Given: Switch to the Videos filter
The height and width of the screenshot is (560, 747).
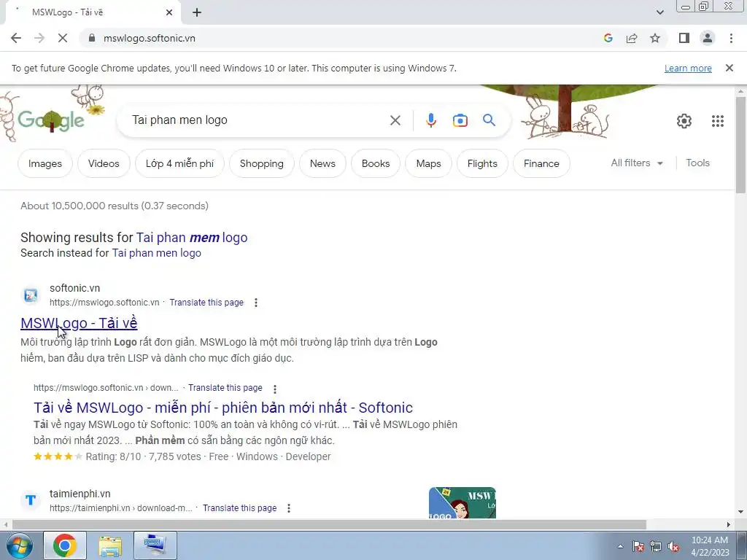Looking at the screenshot, I should pos(104,163).
